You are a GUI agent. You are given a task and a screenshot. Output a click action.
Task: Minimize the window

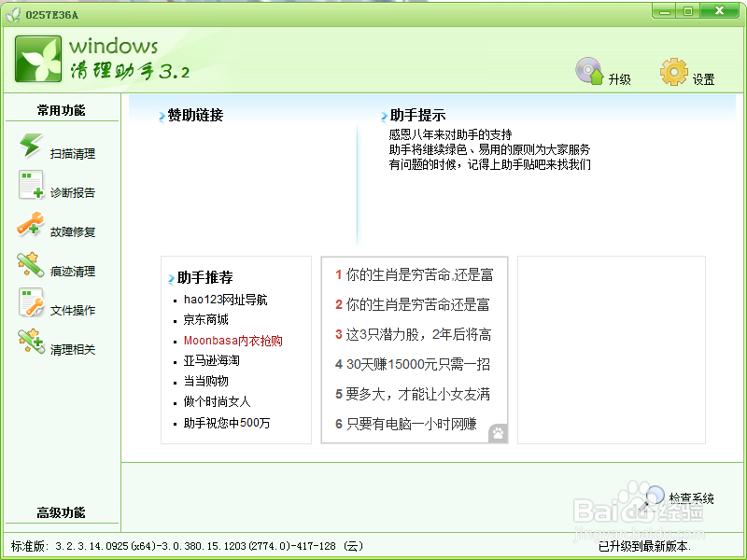(665, 11)
